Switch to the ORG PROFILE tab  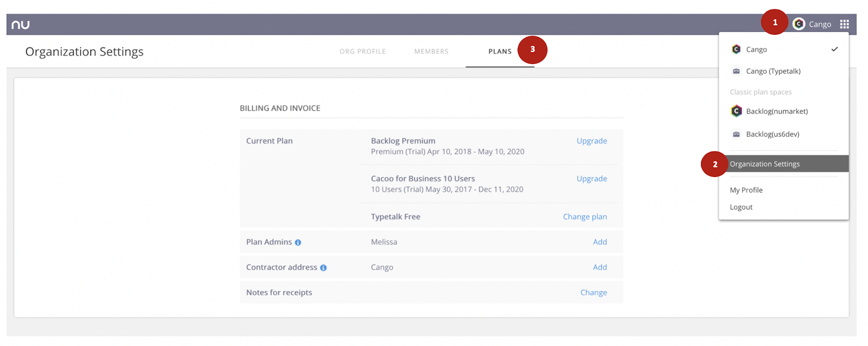(x=362, y=52)
